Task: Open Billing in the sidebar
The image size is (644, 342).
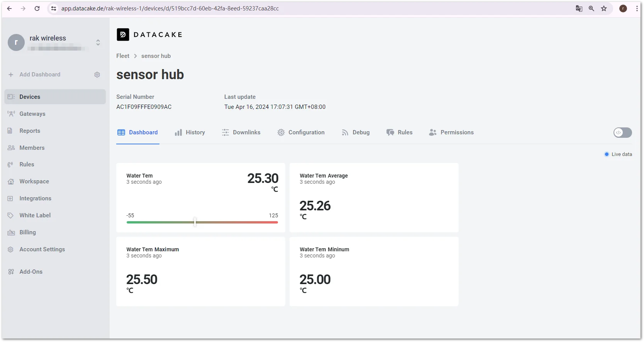Action: [x=55, y=232]
